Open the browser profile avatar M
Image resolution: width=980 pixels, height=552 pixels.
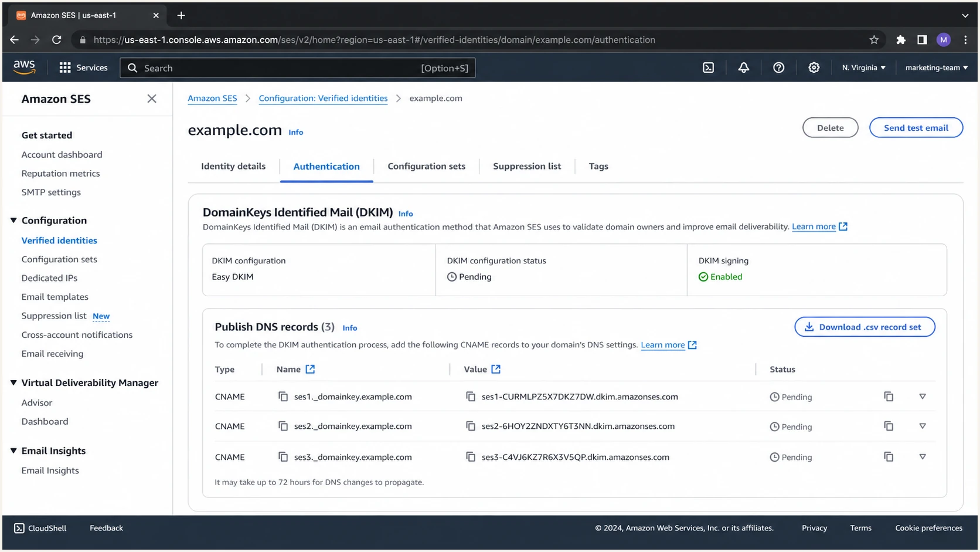point(944,40)
